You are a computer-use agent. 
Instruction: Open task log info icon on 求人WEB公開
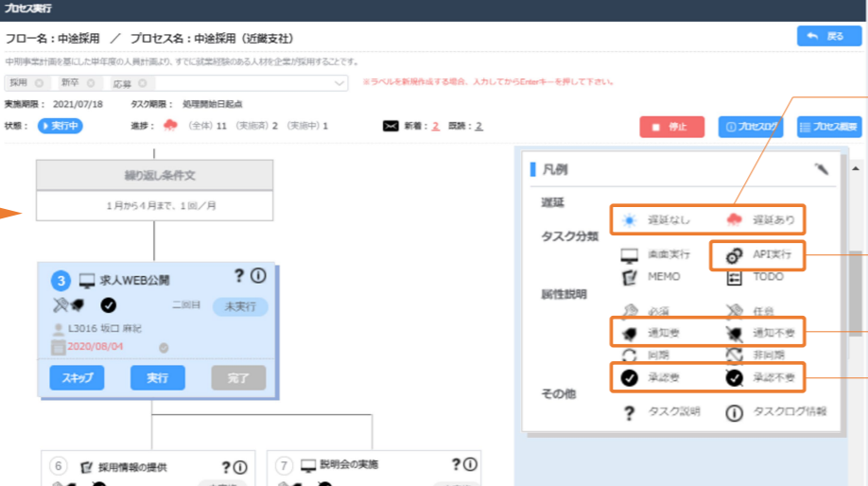click(x=257, y=275)
